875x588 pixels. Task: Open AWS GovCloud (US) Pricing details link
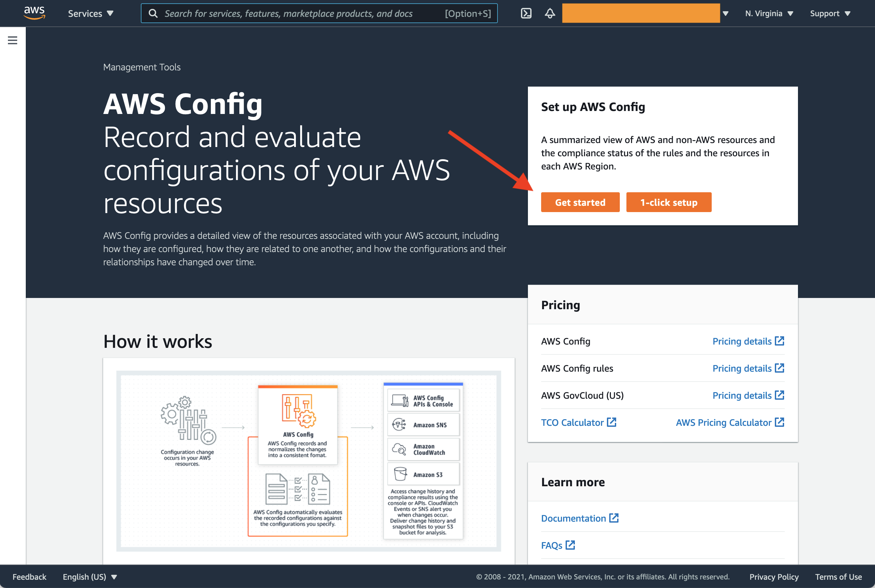[x=748, y=395]
